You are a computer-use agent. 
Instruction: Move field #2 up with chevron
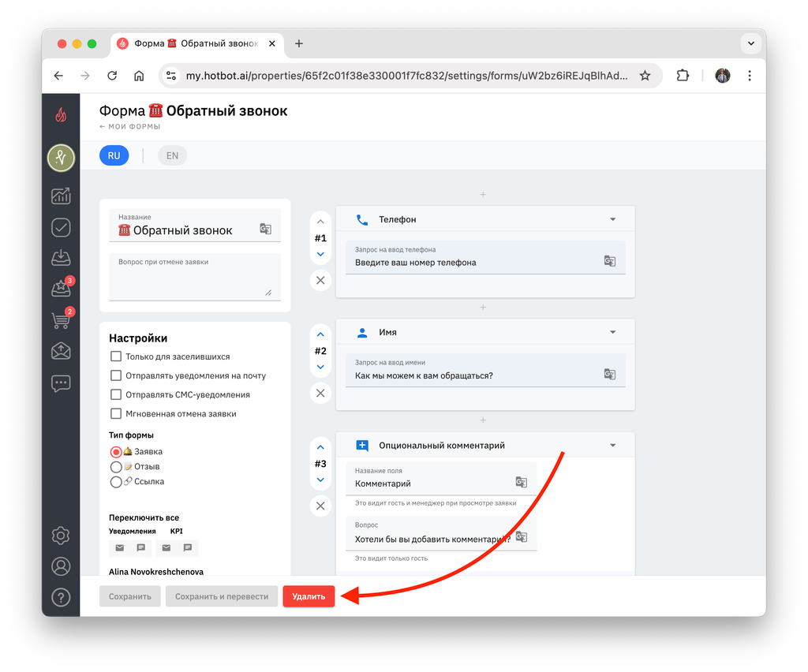[320, 334]
